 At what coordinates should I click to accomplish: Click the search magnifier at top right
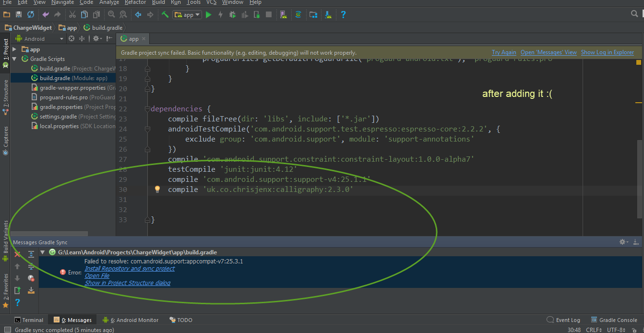point(635,14)
